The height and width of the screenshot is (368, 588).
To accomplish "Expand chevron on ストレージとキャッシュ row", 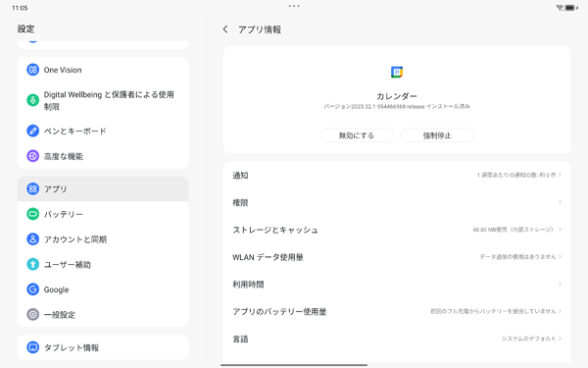I will [x=560, y=229].
